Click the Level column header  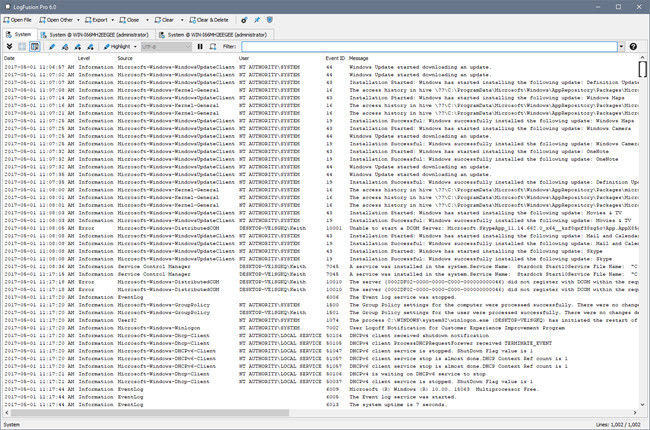(84, 58)
